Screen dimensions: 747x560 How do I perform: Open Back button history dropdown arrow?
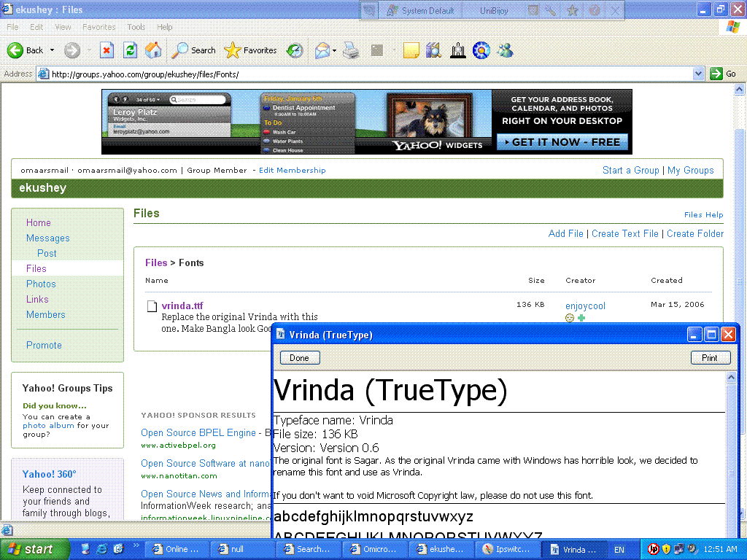pyautogui.click(x=52, y=50)
